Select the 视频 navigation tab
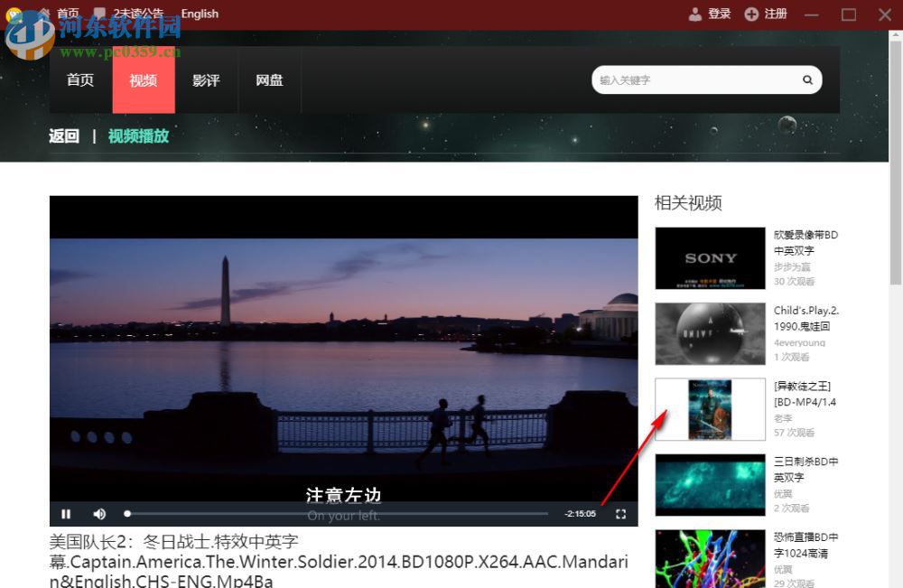Screen dimensions: 903x588 [x=144, y=80]
